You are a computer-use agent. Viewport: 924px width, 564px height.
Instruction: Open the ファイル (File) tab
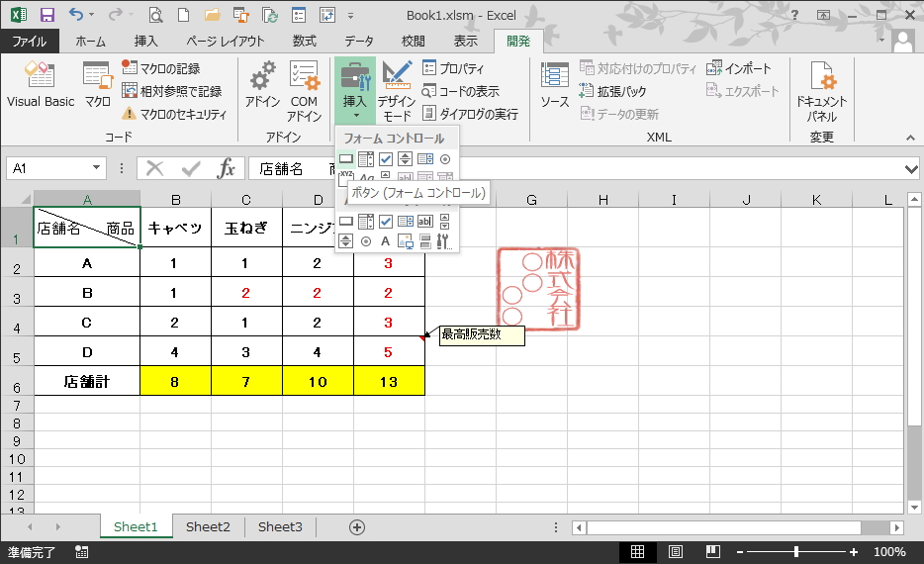(x=30, y=41)
